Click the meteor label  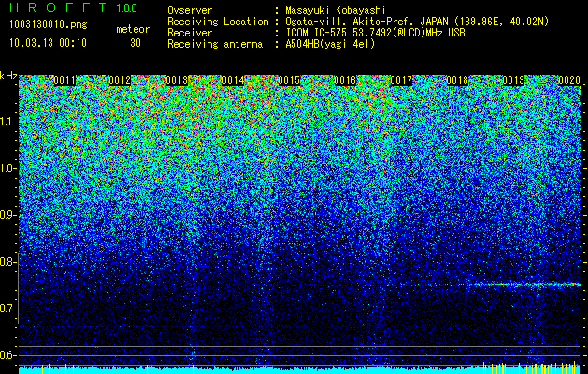133,29
